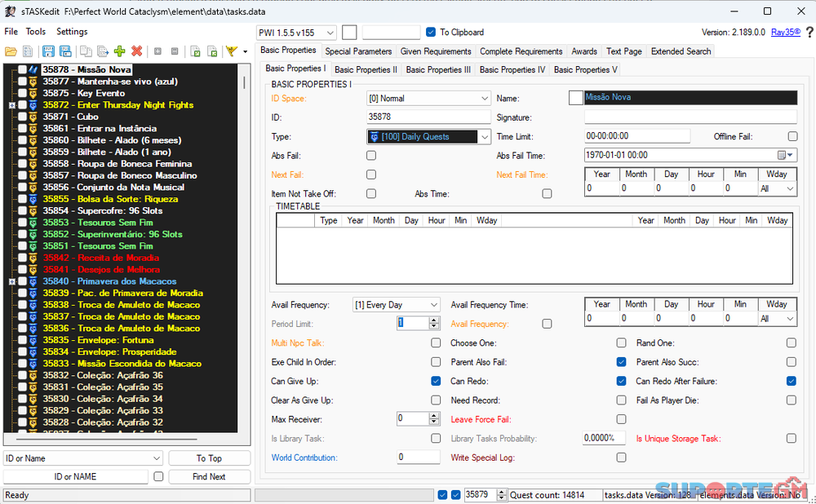This screenshot has height=504, width=816.
Task: Enable the Offline Fail checkbox
Action: pos(792,137)
